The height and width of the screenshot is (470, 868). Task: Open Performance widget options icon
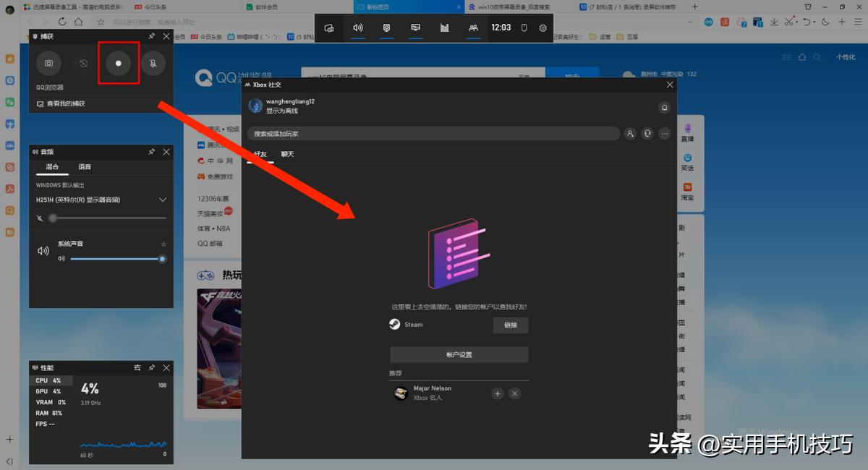coord(137,368)
